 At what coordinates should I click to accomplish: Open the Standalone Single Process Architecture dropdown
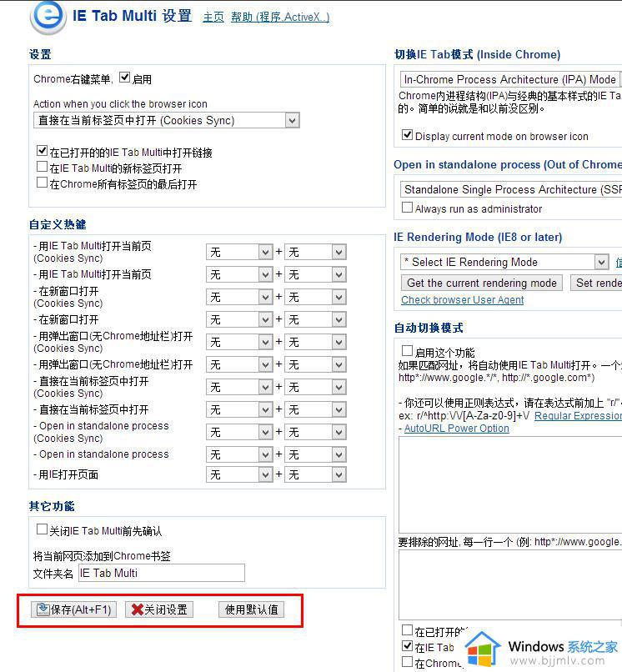tap(511, 189)
